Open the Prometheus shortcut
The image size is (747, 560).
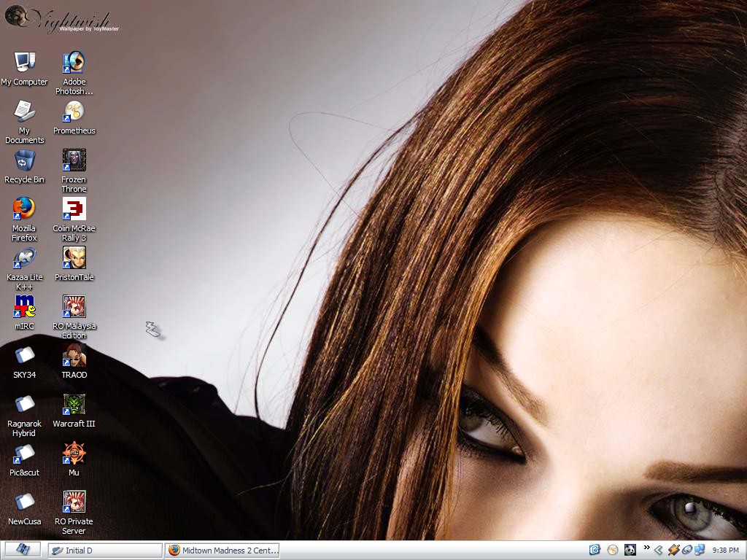pos(74,112)
